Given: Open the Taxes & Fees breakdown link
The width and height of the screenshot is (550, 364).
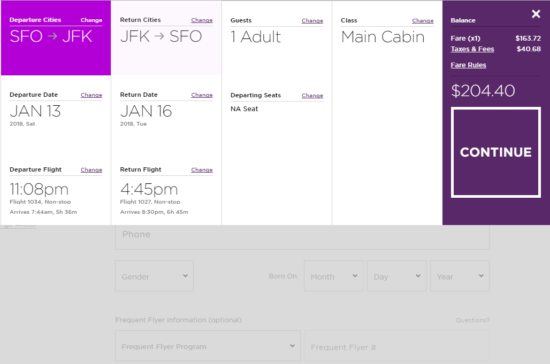Looking at the screenshot, I should tap(472, 49).
